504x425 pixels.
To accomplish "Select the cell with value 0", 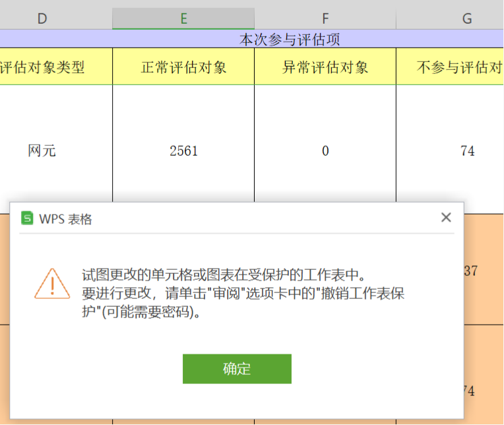I will point(325,151).
